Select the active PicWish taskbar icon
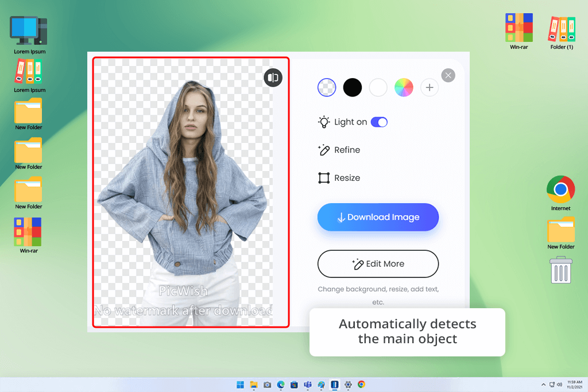 (335, 385)
